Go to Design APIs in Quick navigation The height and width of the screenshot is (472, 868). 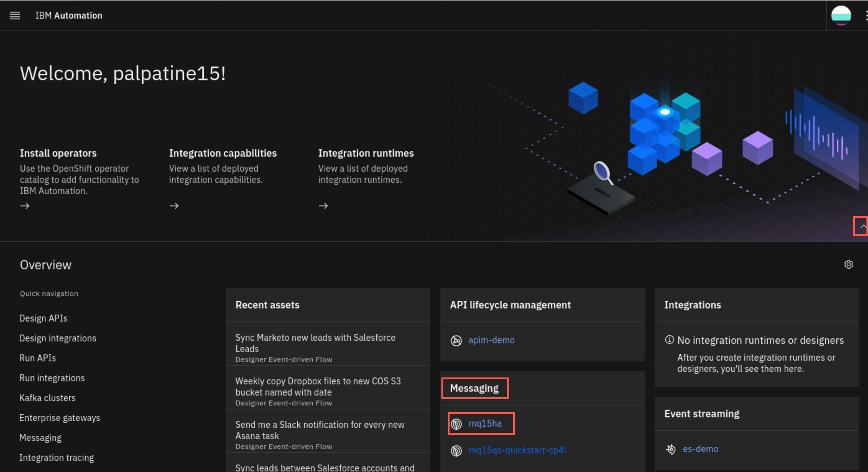point(44,318)
